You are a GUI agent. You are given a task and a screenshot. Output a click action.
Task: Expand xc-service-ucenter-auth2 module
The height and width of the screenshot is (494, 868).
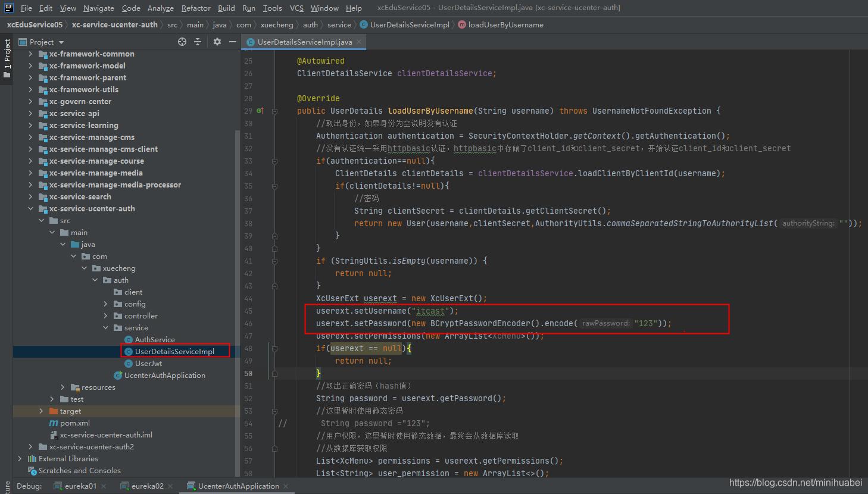coord(30,446)
